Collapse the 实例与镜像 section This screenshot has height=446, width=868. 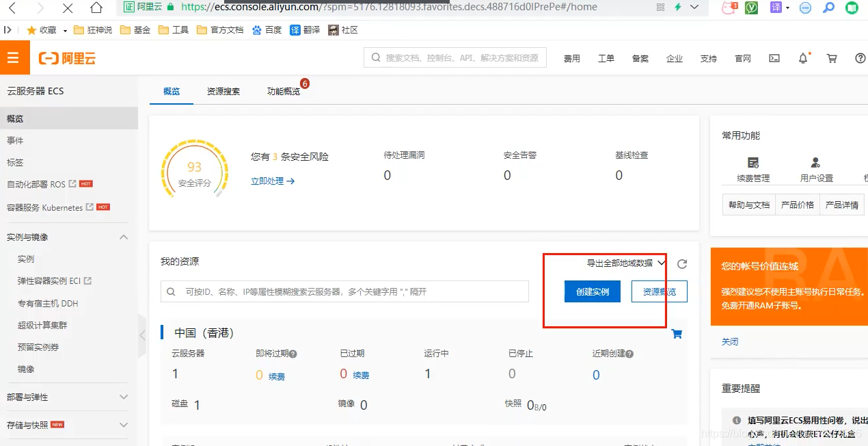click(124, 237)
